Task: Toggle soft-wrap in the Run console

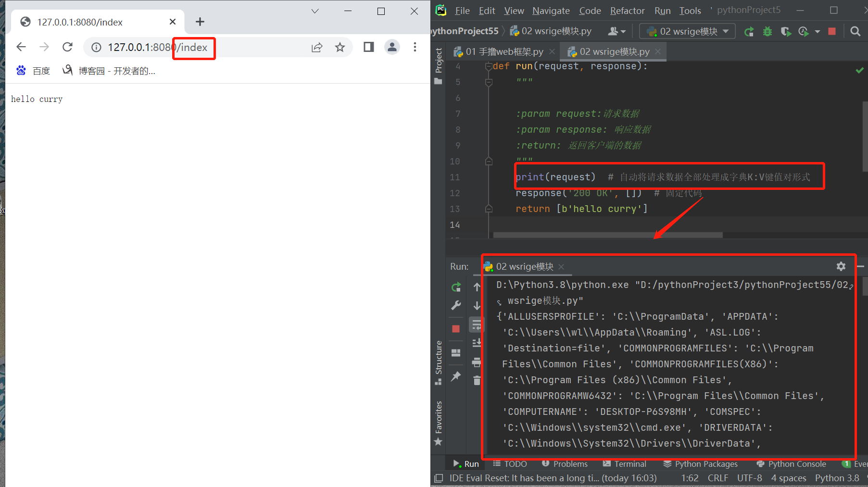Action: pos(477,325)
